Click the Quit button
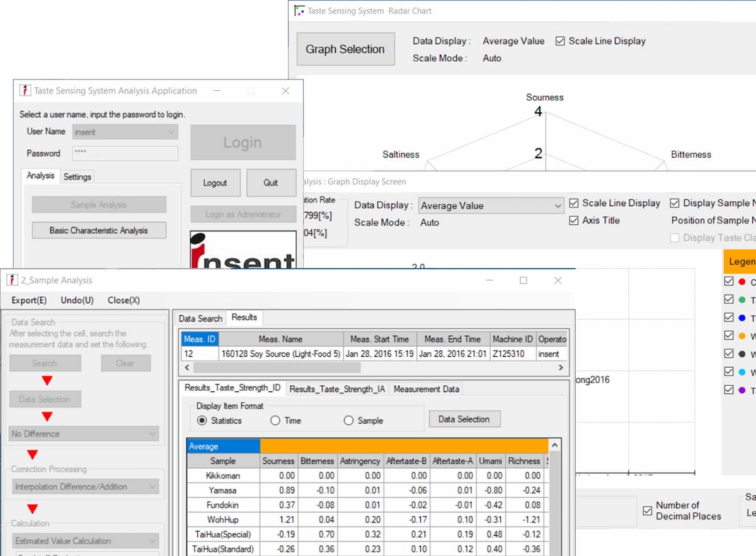 271,183
